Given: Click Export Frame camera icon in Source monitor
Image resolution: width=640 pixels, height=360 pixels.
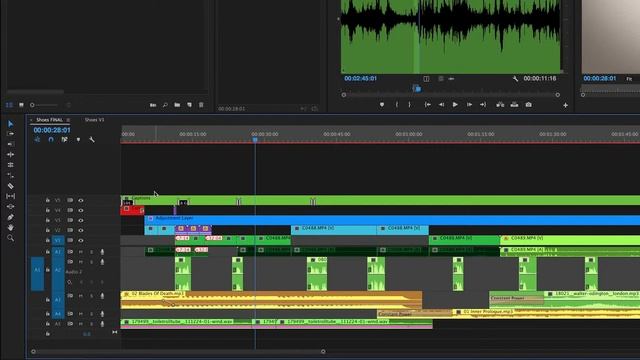Looking at the screenshot, I should pos(529,105).
